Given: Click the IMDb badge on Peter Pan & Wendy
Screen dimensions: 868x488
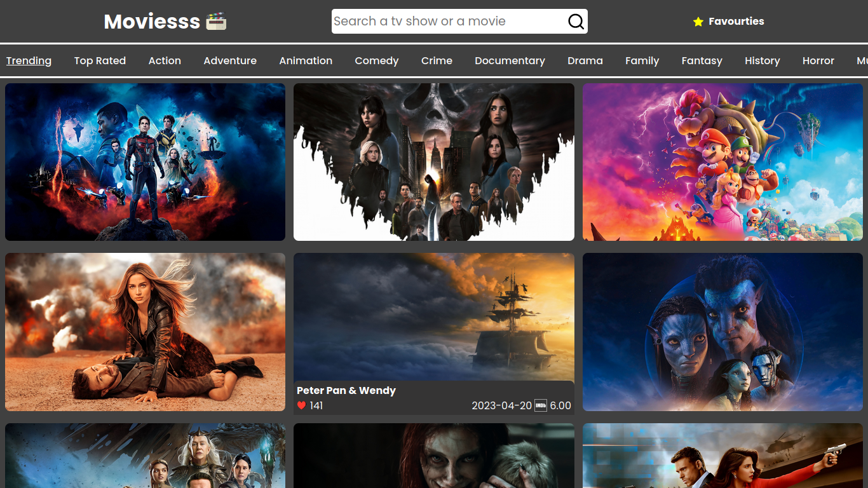Looking at the screenshot, I should click(x=541, y=405).
